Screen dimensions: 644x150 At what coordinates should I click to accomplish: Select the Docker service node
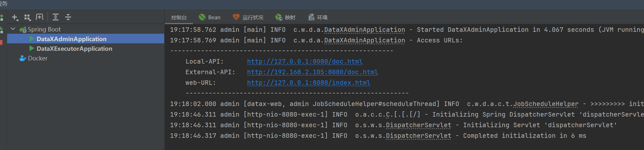[x=38, y=58]
